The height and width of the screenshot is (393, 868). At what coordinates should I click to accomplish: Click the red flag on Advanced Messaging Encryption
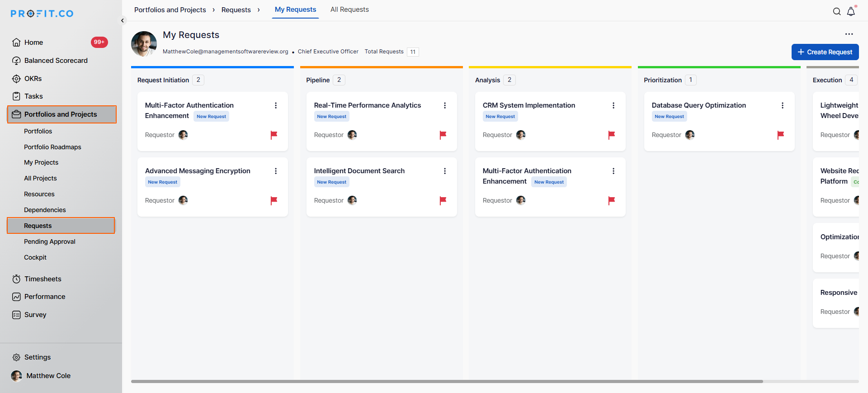click(274, 200)
